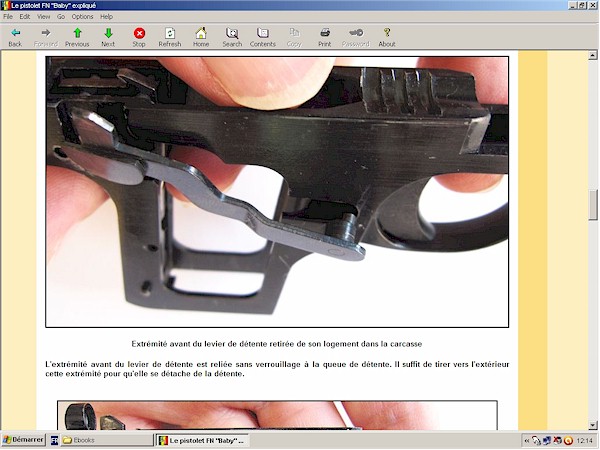
Task: Click the Copy toolbar icon
Action: (294, 38)
